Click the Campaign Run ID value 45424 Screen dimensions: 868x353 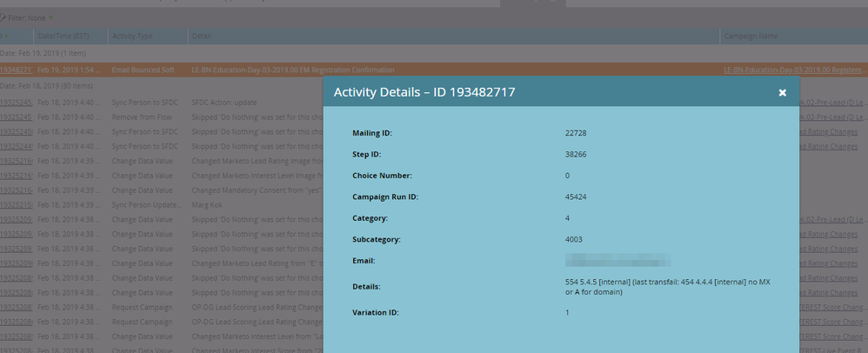click(x=576, y=197)
